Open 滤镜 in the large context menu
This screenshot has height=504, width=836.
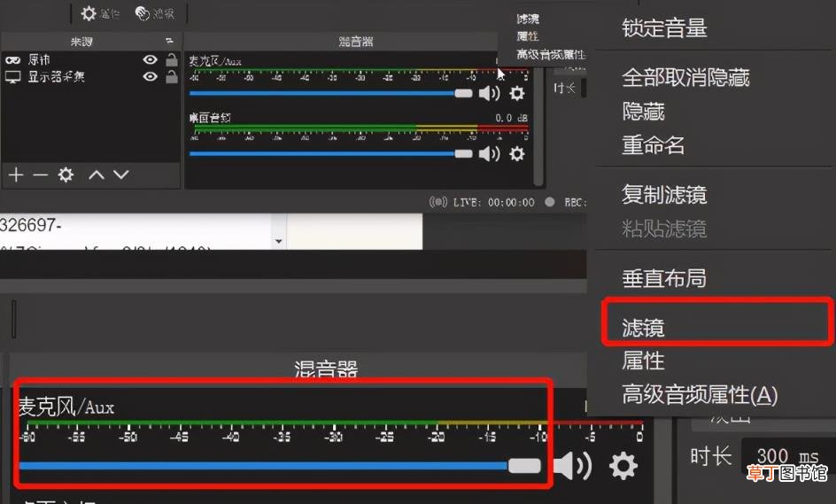click(643, 328)
